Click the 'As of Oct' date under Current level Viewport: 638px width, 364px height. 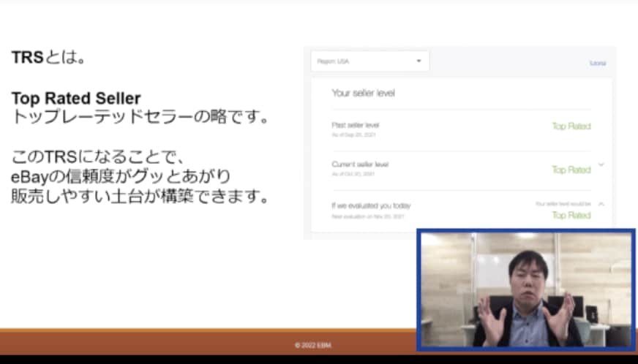[x=353, y=174]
